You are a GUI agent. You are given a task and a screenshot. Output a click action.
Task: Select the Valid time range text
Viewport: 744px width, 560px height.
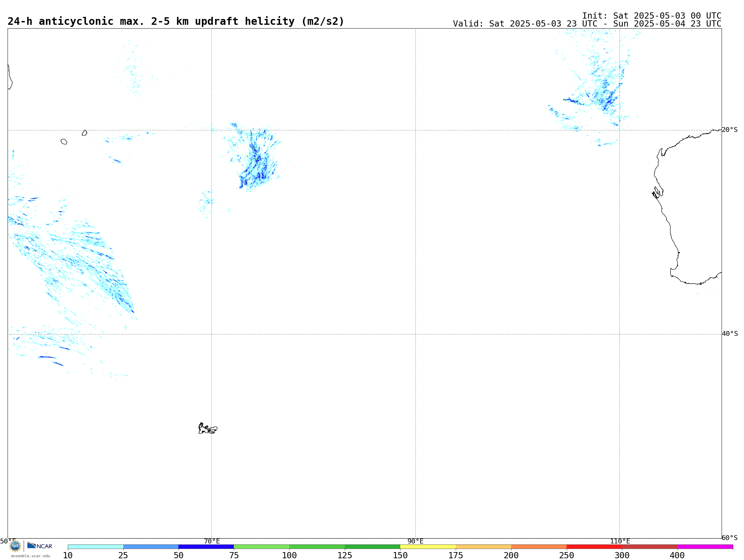point(587,24)
